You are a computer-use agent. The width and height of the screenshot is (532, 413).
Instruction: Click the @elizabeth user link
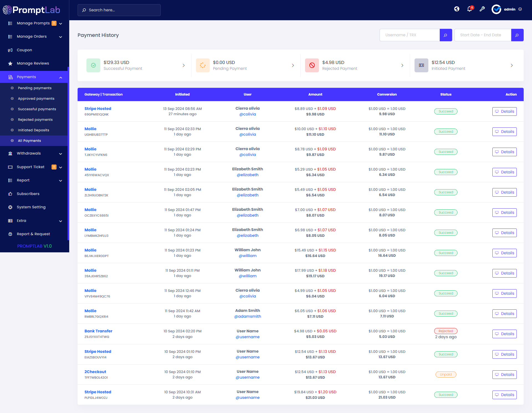pos(247,175)
